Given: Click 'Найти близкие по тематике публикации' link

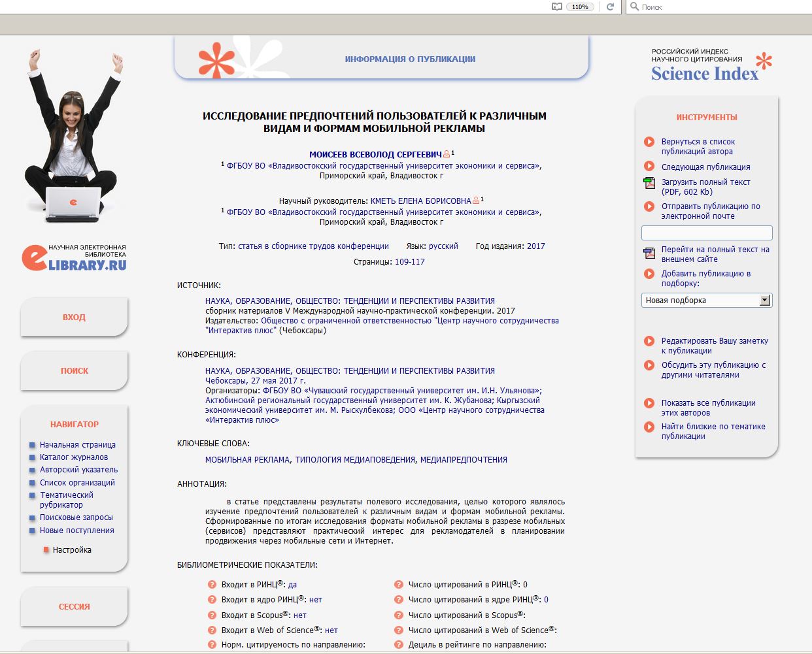Looking at the screenshot, I should point(713,431).
